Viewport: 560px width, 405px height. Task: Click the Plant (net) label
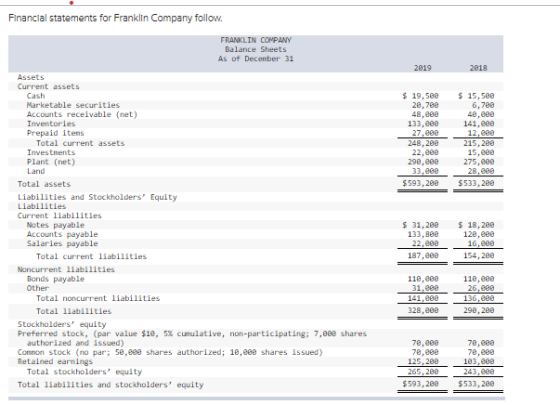pos(51,162)
